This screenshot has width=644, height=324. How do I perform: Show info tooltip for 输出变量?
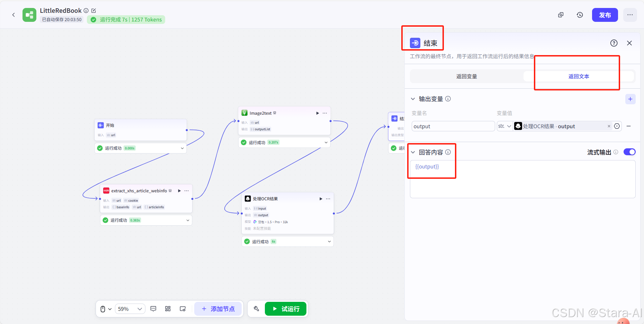(x=448, y=99)
